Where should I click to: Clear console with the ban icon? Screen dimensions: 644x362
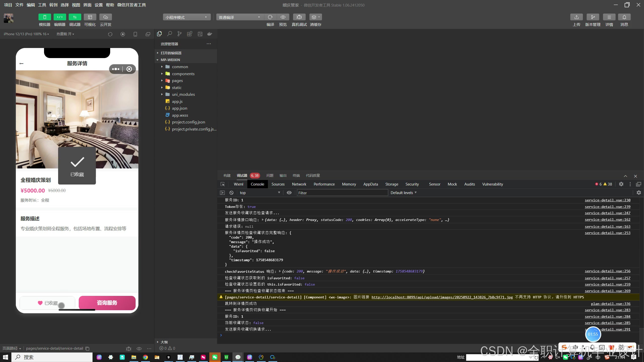pos(231,193)
